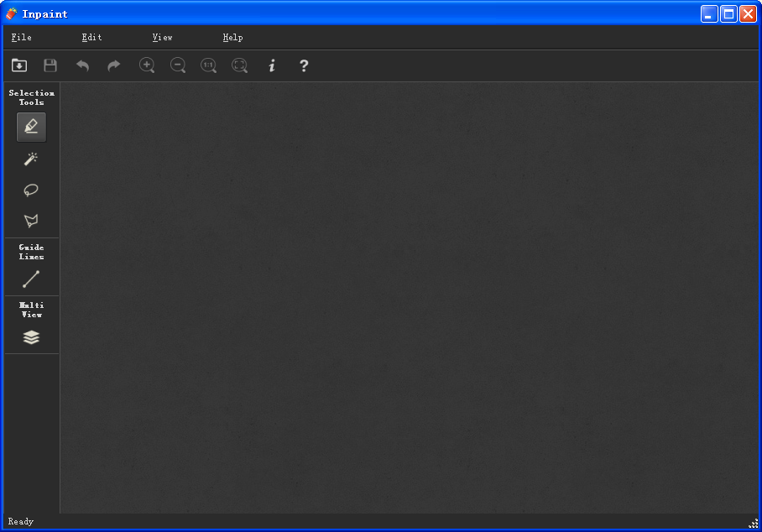The width and height of the screenshot is (762, 532).
Task: Click the Ready status text
Action: pyautogui.click(x=21, y=521)
